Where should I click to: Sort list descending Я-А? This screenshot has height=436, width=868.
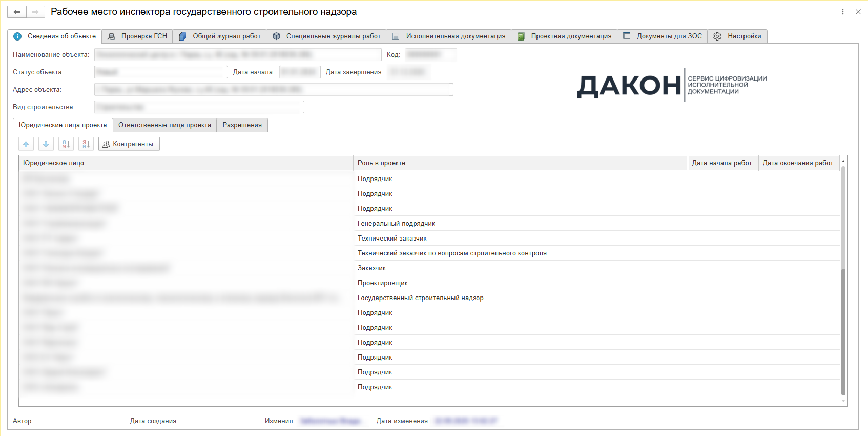click(86, 144)
